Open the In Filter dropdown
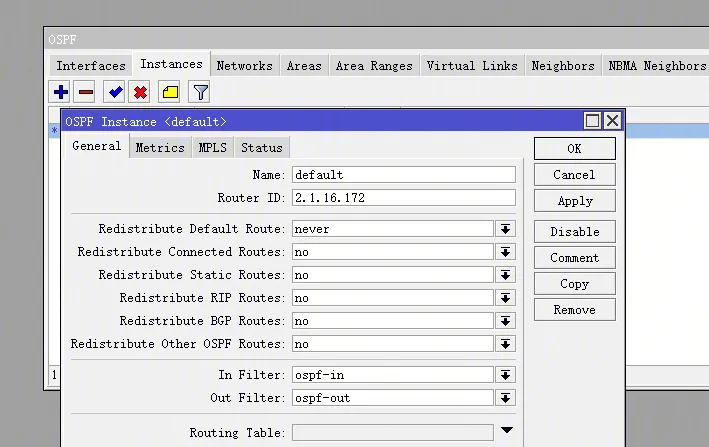The height and width of the screenshot is (447, 709). point(506,375)
